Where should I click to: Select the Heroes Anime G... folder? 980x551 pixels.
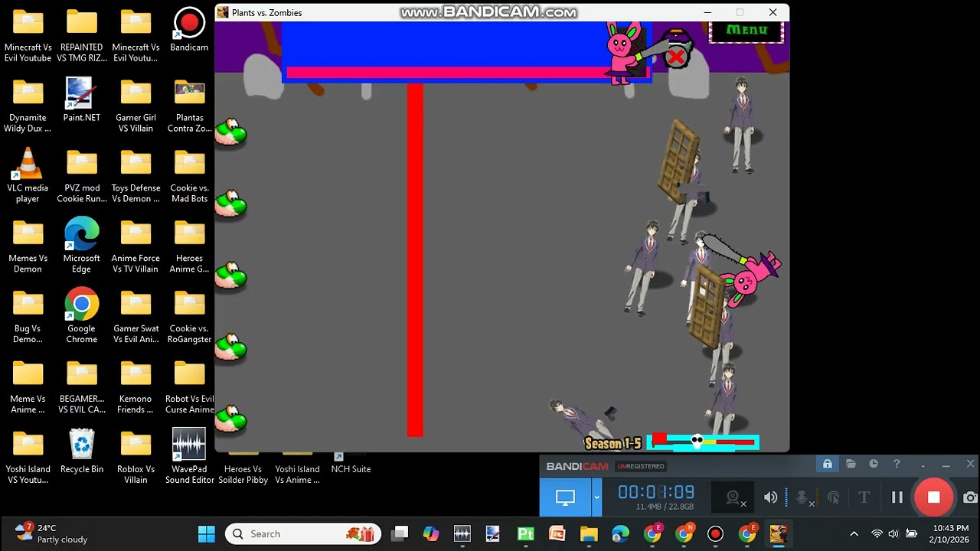click(189, 246)
